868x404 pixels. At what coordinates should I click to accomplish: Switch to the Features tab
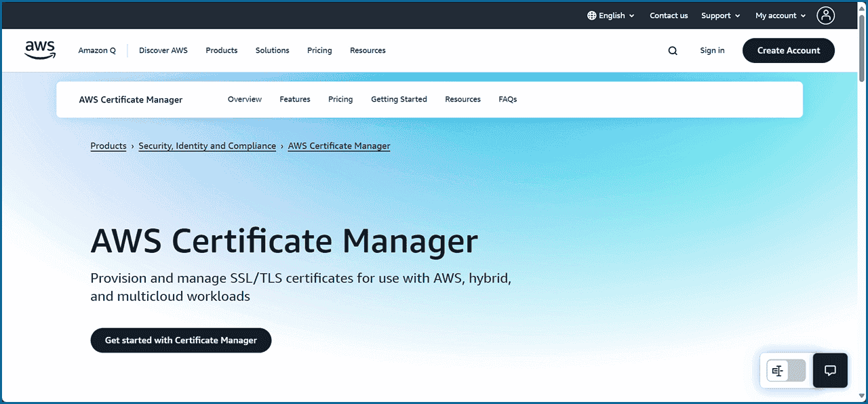[294, 100]
